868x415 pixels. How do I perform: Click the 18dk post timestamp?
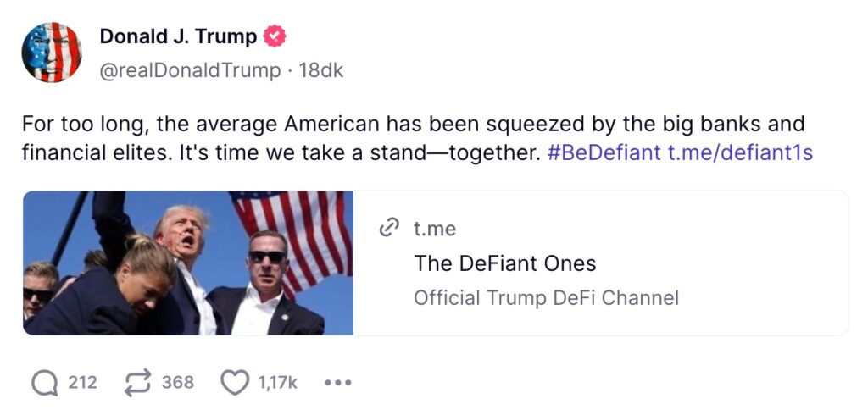click(321, 70)
